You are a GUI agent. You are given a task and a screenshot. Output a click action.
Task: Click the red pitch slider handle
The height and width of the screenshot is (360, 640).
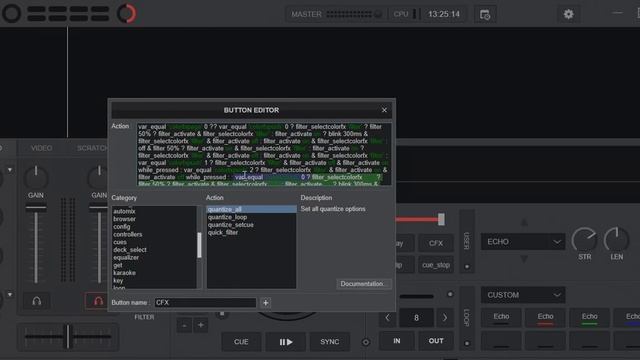pyautogui.click(x=441, y=220)
